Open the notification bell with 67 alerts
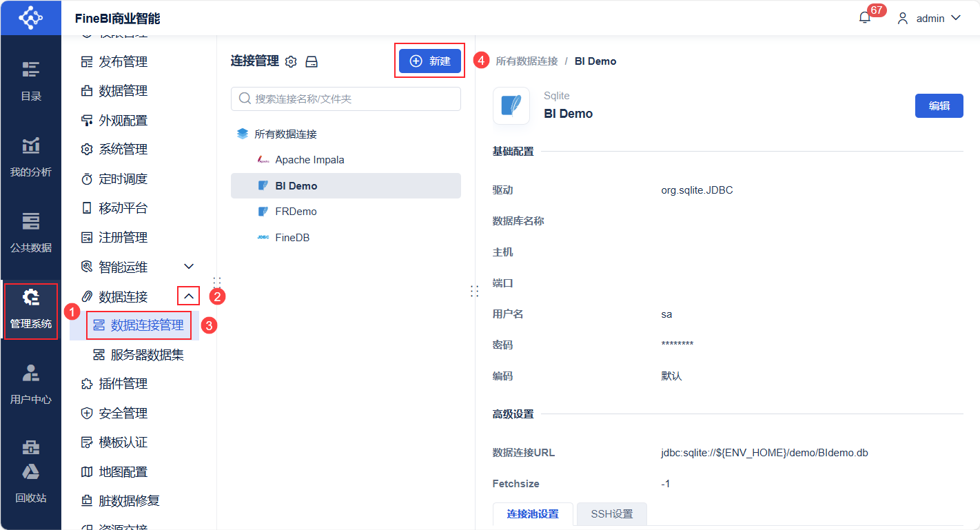This screenshot has width=980, height=530. (864, 17)
